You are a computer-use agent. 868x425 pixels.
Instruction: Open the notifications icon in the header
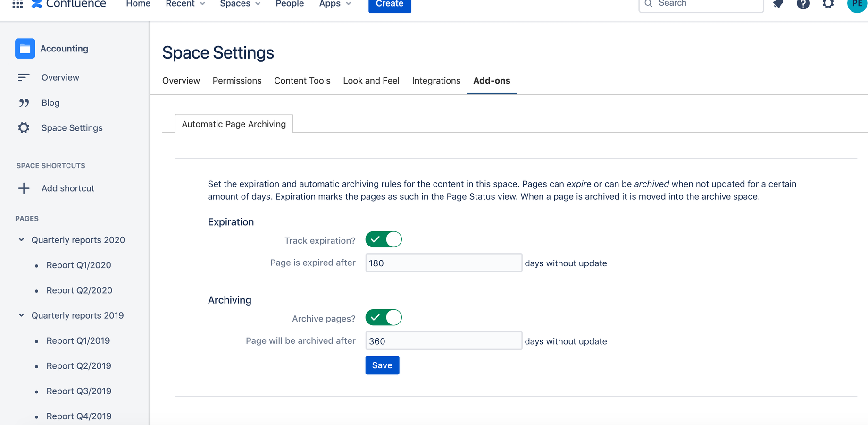(778, 4)
